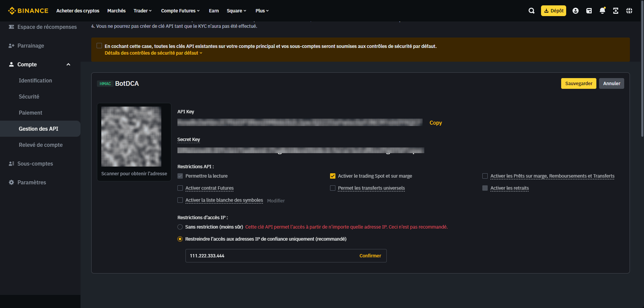Enable the Activer contrat Futures checkbox
644x308 pixels.
pyautogui.click(x=180, y=188)
